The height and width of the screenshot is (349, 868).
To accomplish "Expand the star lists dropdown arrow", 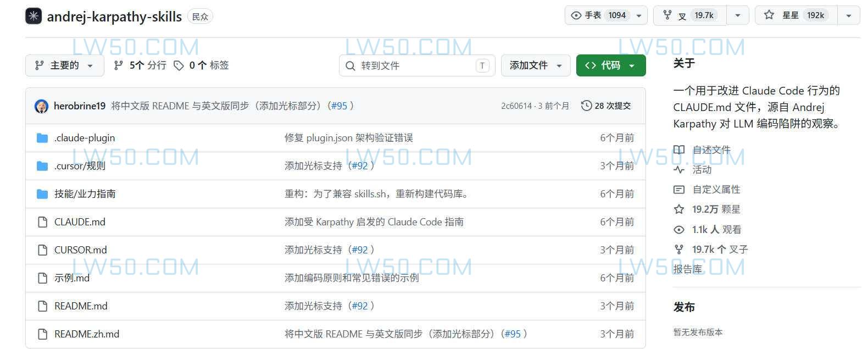I will tap(849, 16).
